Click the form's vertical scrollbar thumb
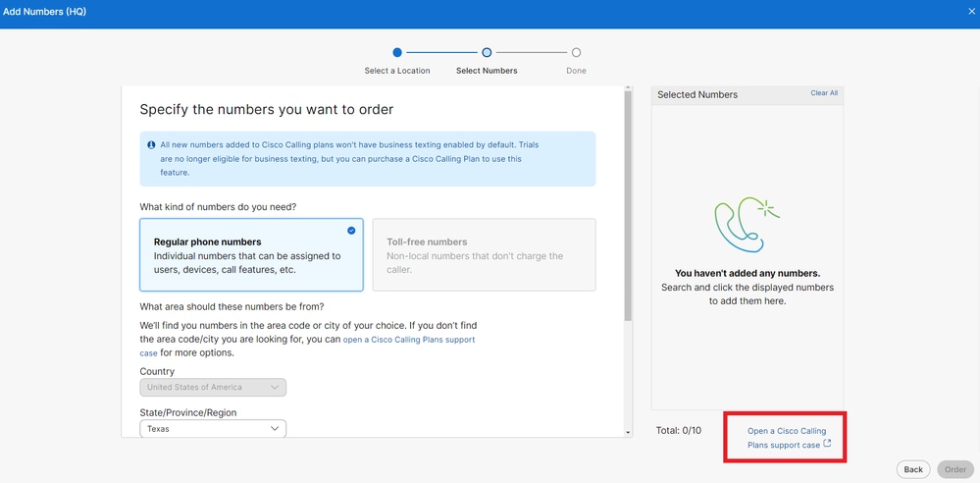The height and width of the screenshot is (483, 980). coord(628,206)
